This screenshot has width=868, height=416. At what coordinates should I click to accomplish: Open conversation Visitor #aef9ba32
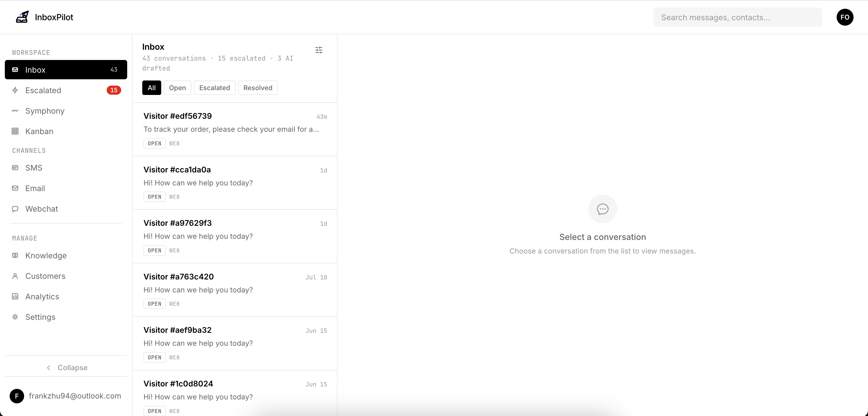(235, 344)
